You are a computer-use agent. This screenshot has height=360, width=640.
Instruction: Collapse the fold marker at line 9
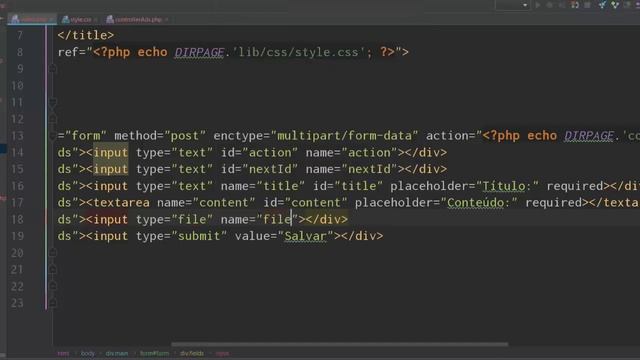tap(53, 69)
